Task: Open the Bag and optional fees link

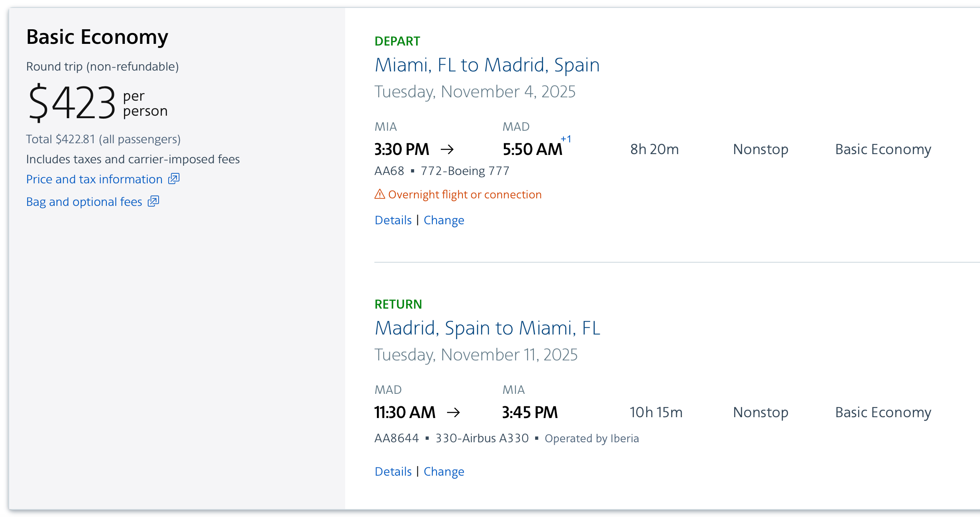Action: coord(84,202)
